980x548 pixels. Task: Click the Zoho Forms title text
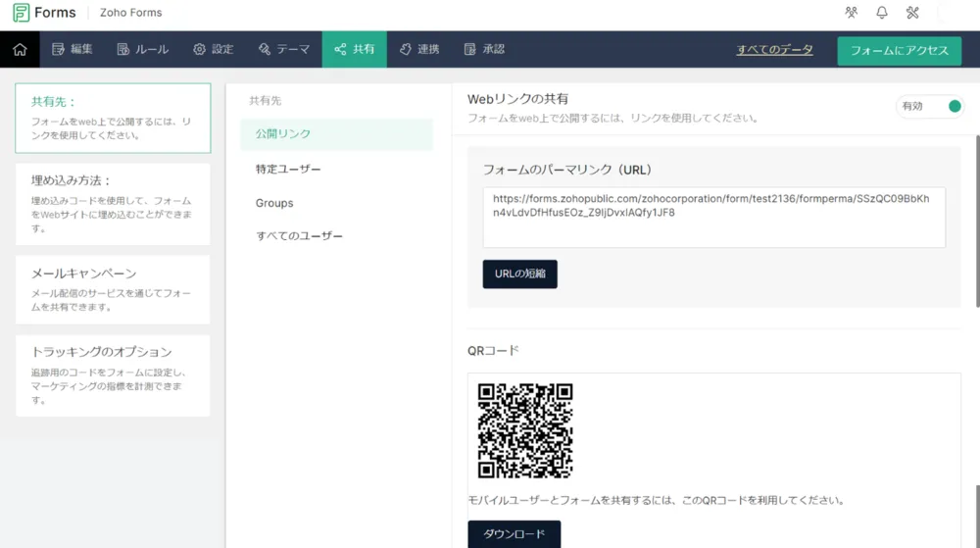click(x=130, y=13)
